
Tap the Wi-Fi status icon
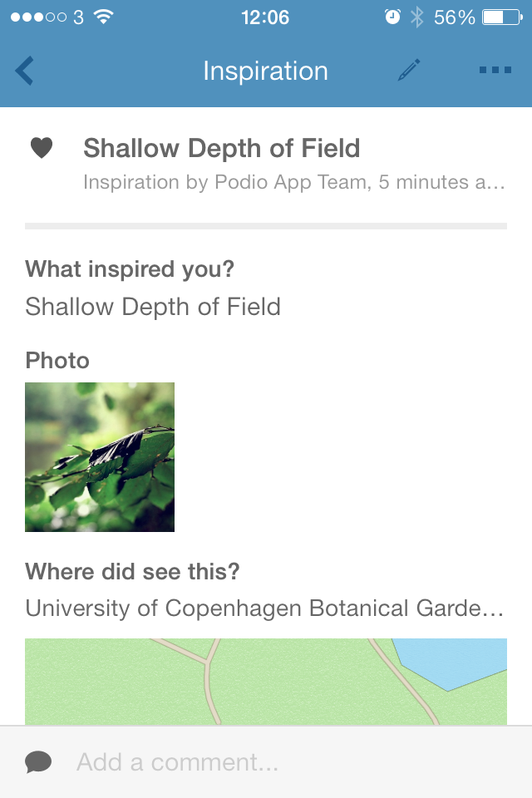point(104,17)
